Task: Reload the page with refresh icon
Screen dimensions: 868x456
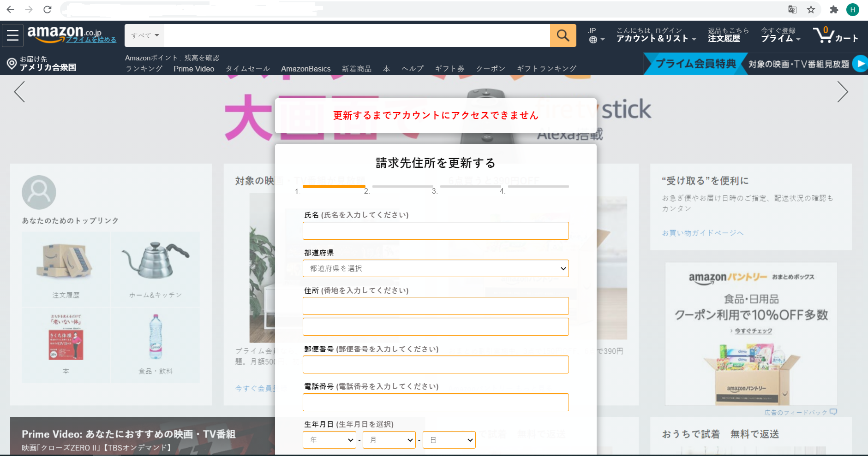Action: tap(47, 9)
